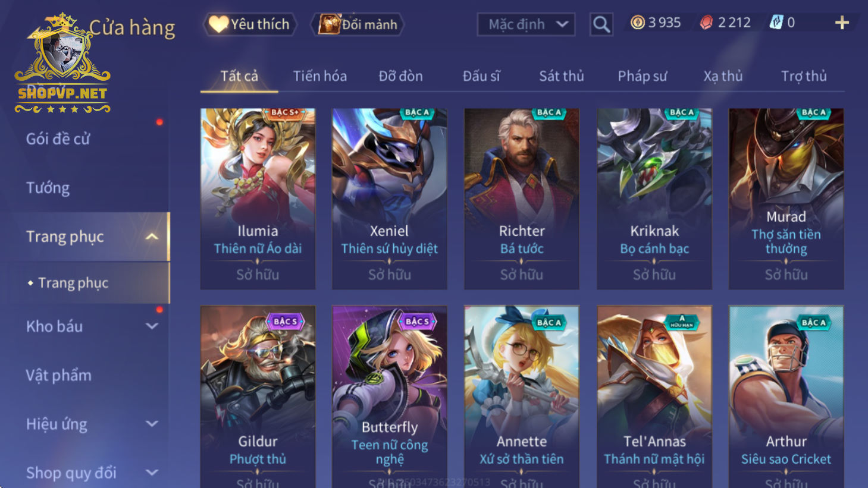Open Đổi mảnh chest icon
This screenshot has width=868, height=488.
click(x=329, y=24)
